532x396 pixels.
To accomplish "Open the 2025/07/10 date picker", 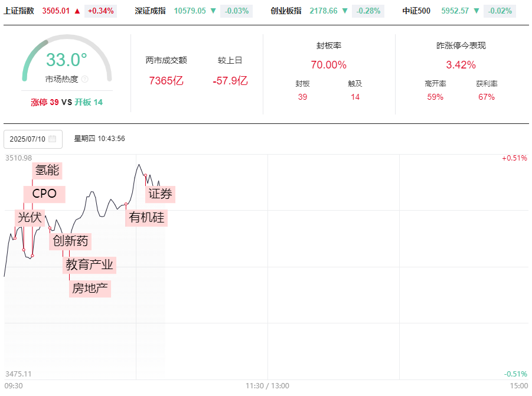I will click(32, 139).
